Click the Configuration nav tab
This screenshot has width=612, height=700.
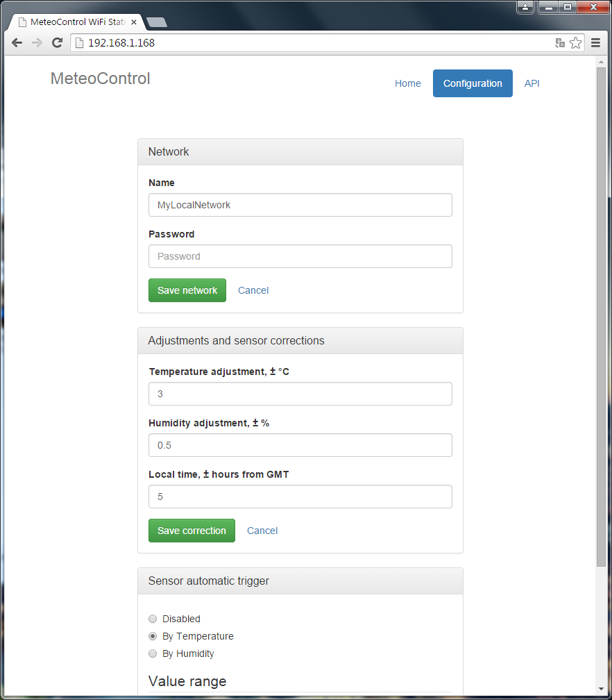473,83
